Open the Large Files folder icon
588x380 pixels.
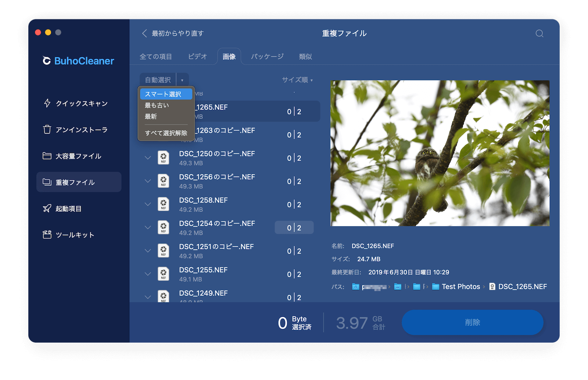47,156
